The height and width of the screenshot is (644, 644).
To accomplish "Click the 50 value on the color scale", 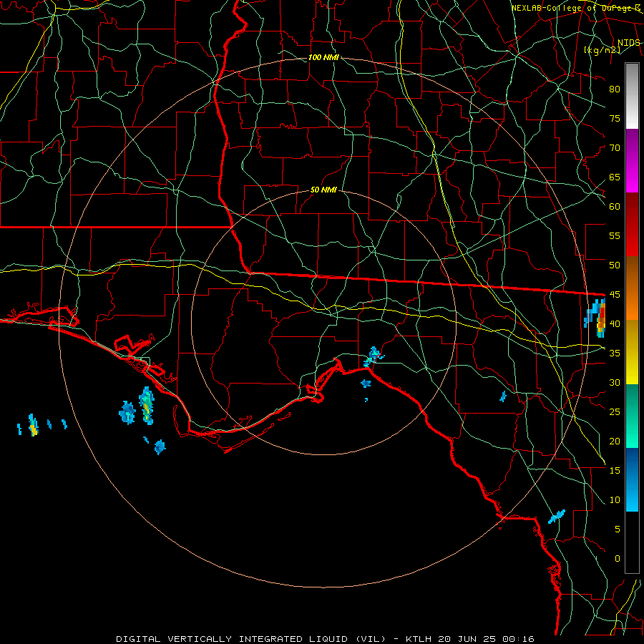I will point(615,265).
